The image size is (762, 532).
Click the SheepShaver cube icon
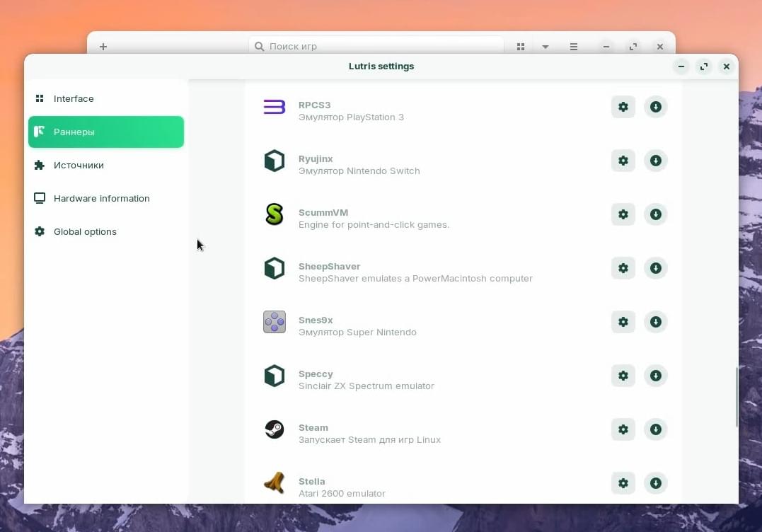[x=274, y=268]
